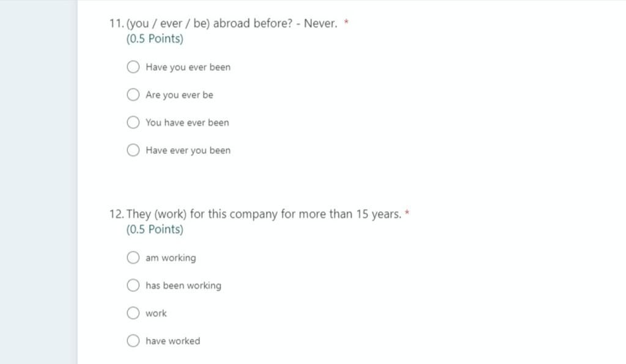Click the 'Are you ever be' answer text

click(x=179, y=95)
